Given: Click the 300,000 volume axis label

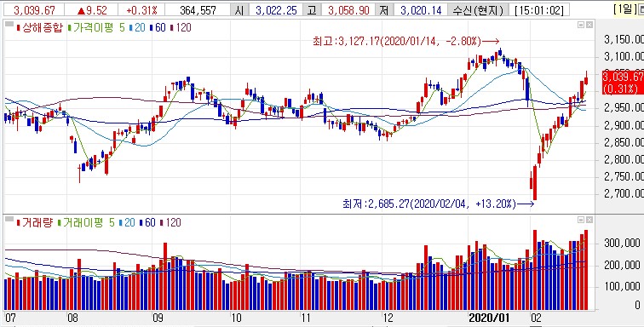Looking at the screenshot, I should tap(622, 244).
